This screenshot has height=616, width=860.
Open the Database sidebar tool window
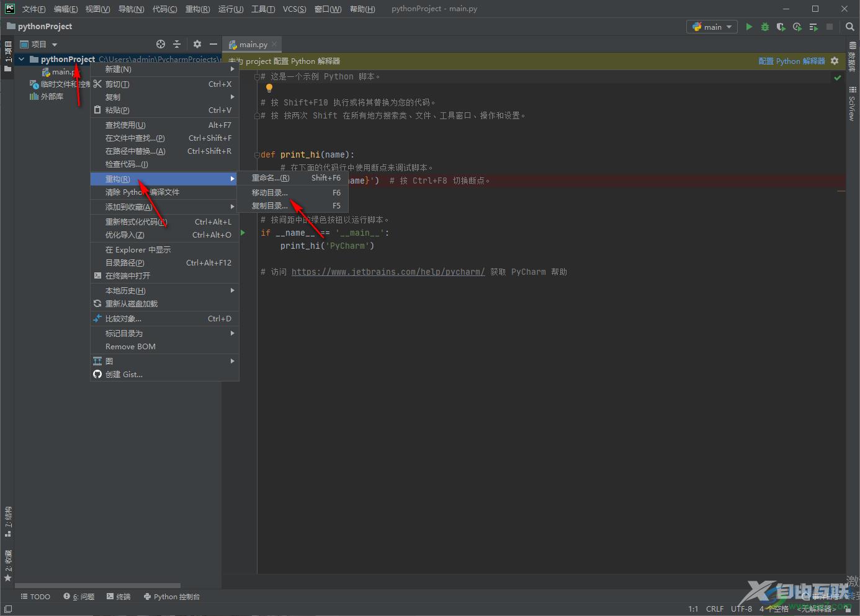(853, 56)
